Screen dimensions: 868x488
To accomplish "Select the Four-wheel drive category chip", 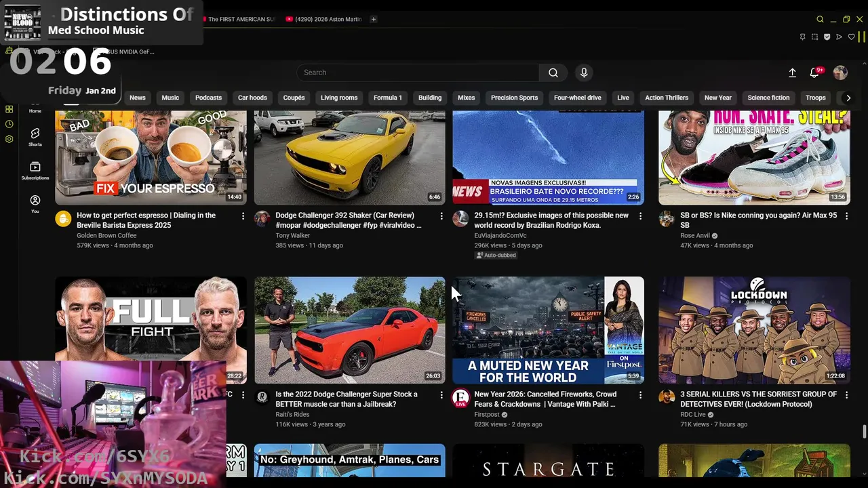I will tap(578, 98).
